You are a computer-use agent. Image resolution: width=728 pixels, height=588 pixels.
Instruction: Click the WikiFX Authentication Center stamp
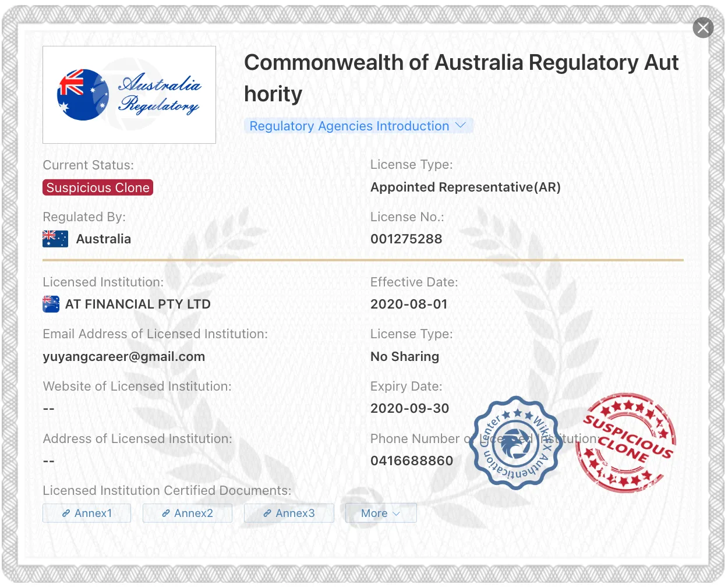point(516,442)
